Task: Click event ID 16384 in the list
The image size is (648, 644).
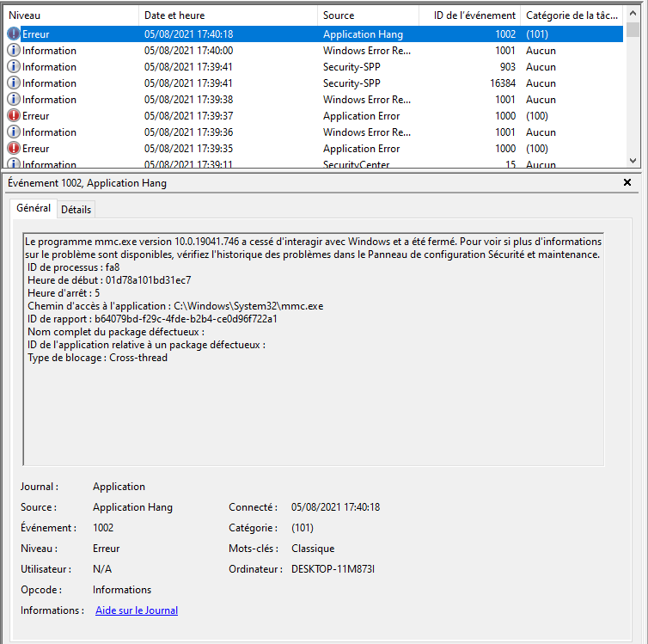Action: tap(503, 83)
